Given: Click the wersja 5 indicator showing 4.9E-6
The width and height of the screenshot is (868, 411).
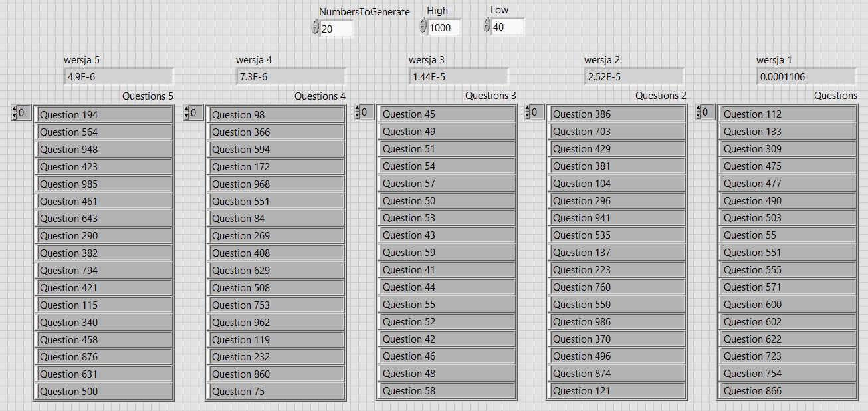Looking at the screenshot, I should [x=119, y=76].
